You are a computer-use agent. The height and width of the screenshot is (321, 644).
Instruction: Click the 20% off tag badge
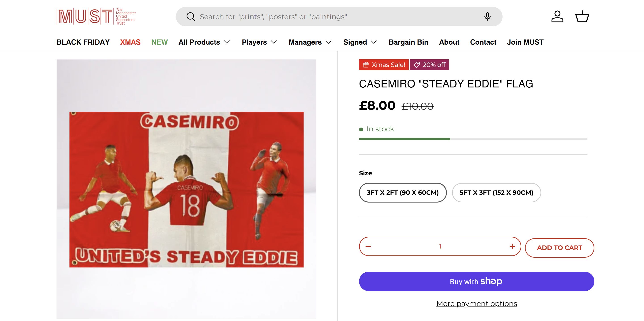[429, 65]
